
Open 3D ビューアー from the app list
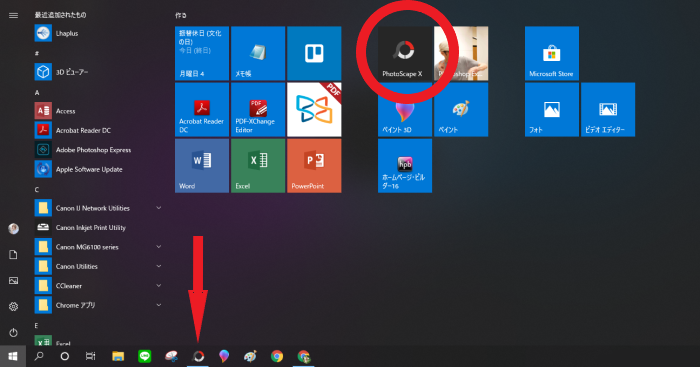coord(98,72)
